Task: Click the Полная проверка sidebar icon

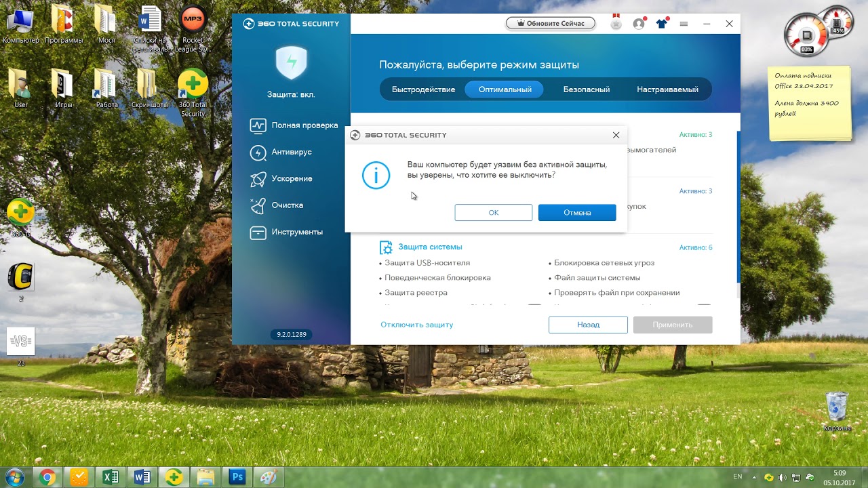Action: coord(258,125)
